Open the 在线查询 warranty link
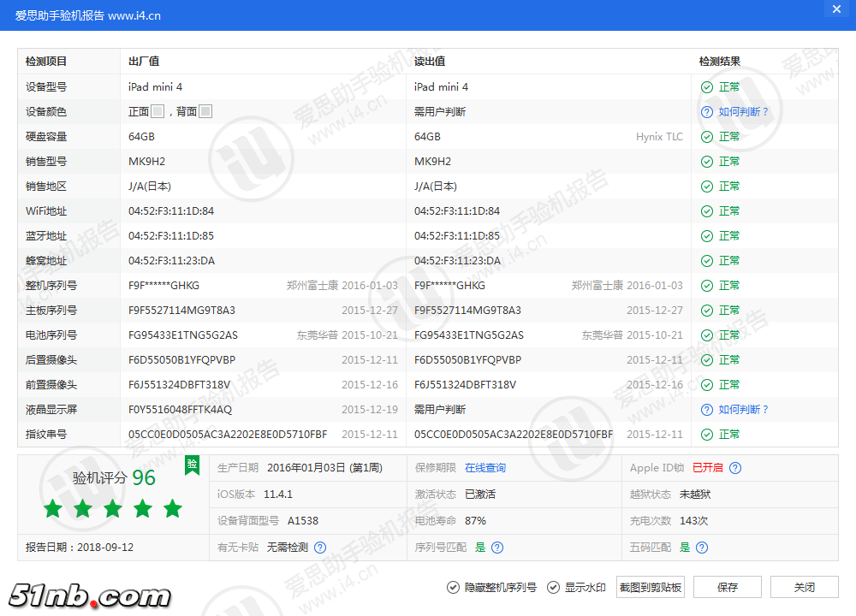The width and height of the screenshot is (856, 616). pos(484,467)
